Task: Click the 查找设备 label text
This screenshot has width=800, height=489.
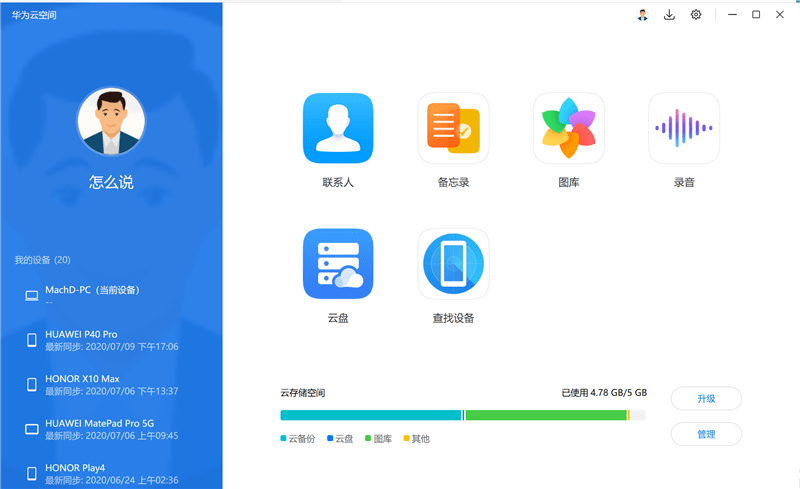Action: pos(453,318)
